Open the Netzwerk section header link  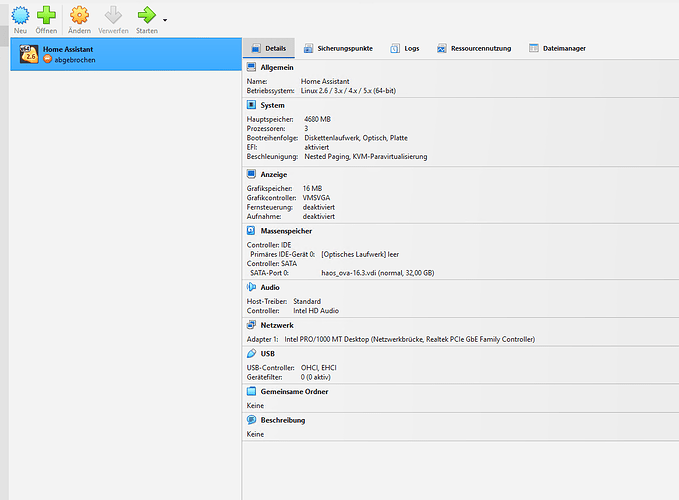[x=277, y=325]
